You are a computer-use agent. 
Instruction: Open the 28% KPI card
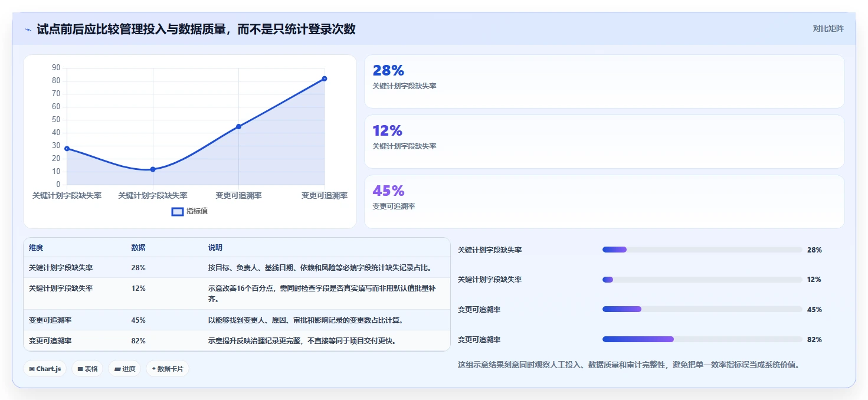(x=604, y=81)
